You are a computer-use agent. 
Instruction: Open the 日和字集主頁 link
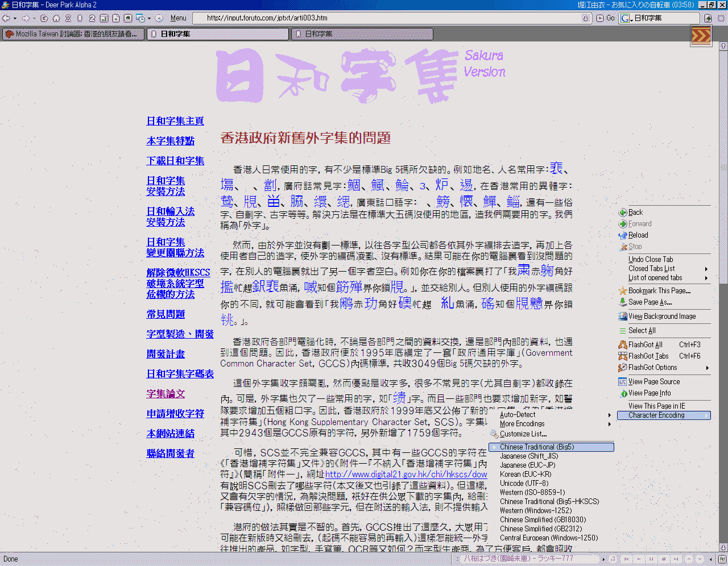click(x=175, y=121)
